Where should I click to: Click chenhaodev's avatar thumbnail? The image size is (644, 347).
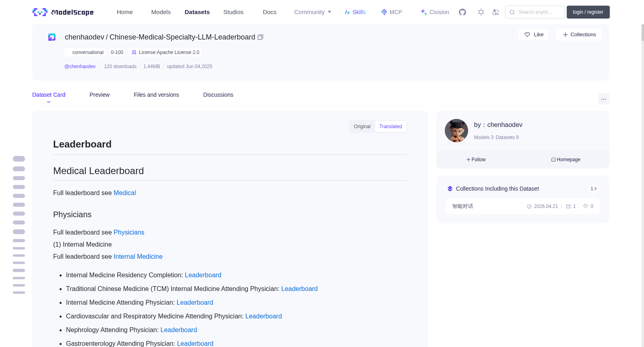456,131
